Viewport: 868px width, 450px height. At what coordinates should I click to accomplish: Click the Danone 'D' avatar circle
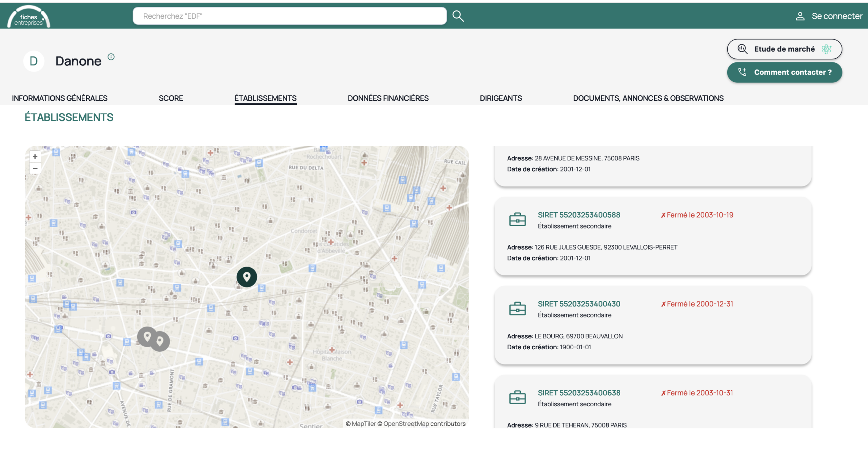point(34,61)
